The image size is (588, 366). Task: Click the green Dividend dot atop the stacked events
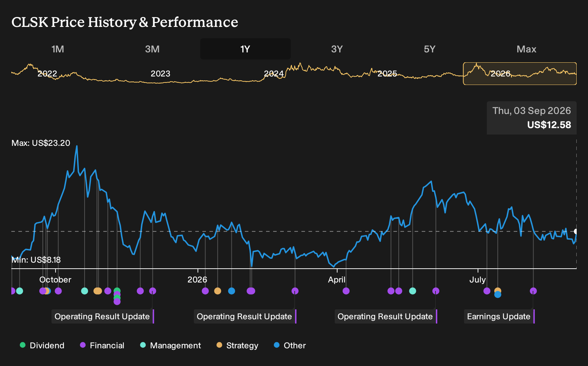(117, 291)
